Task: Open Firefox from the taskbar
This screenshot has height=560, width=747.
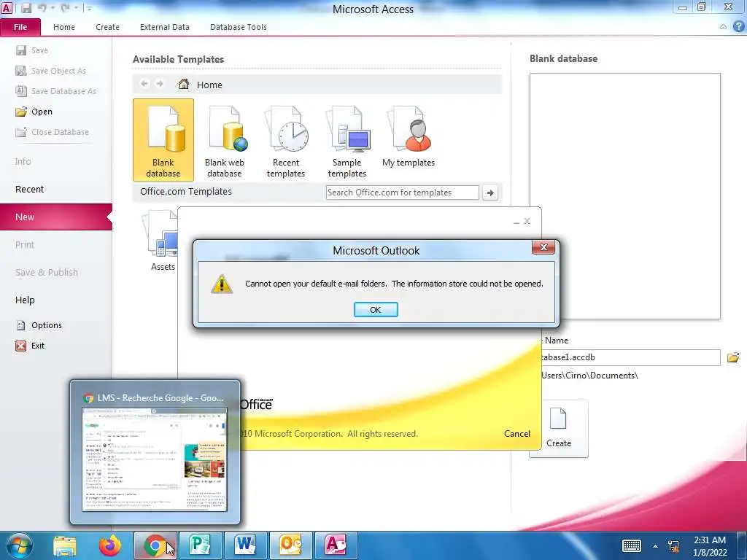Action: (110, 545)
